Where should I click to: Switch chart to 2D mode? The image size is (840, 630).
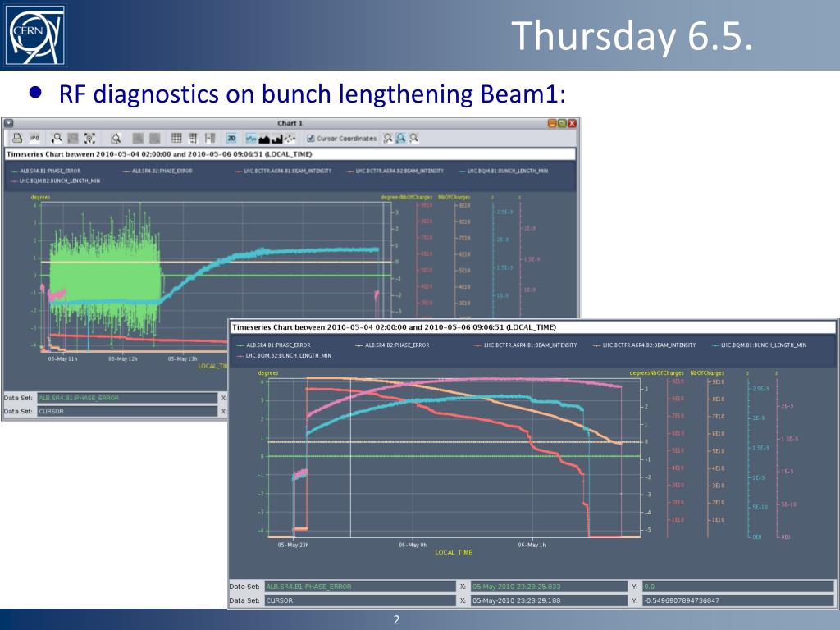231,138
